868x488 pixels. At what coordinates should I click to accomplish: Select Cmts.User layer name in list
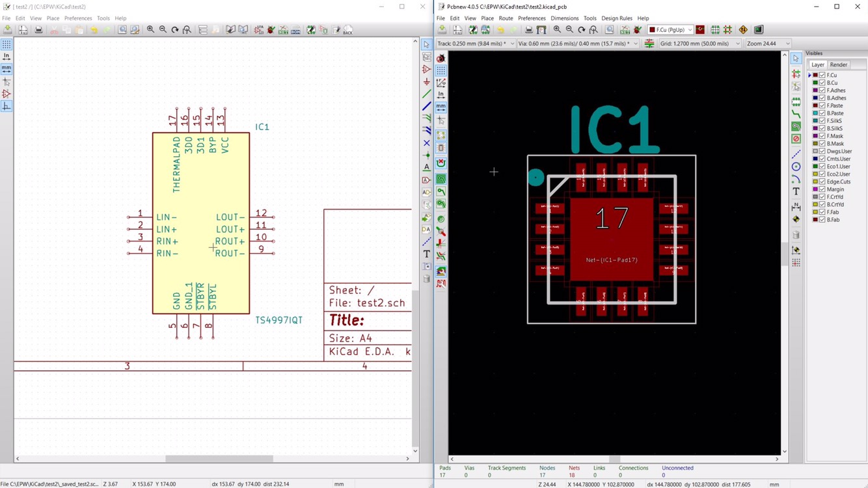[x=839, y=159]
